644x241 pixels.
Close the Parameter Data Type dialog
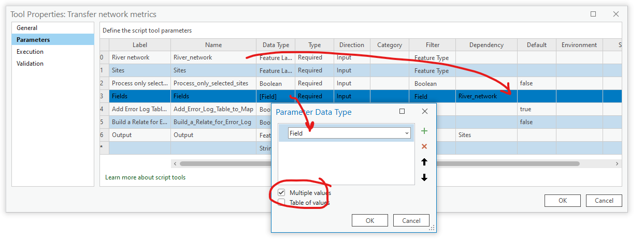coord(425,112)
